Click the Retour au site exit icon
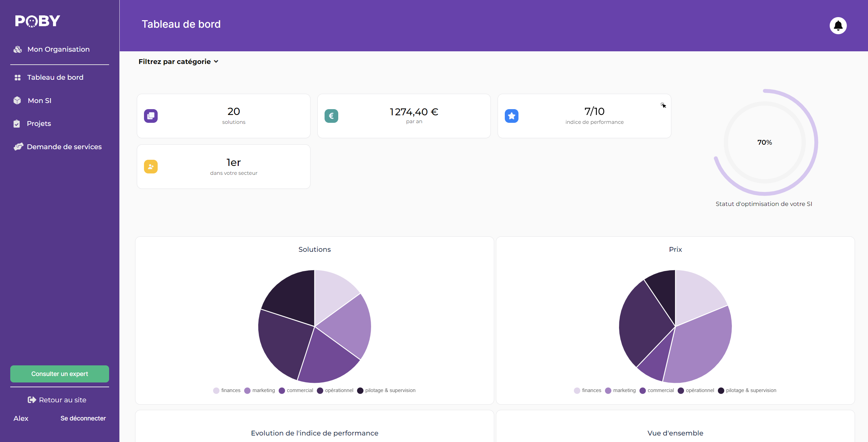The image size is (868, 442). 32,400
